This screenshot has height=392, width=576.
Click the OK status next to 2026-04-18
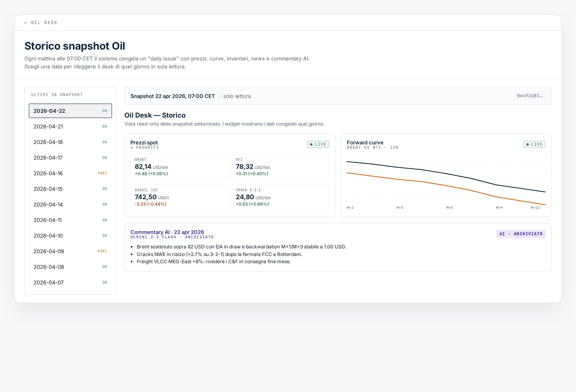pyautogui.click(x=105, y=142)
